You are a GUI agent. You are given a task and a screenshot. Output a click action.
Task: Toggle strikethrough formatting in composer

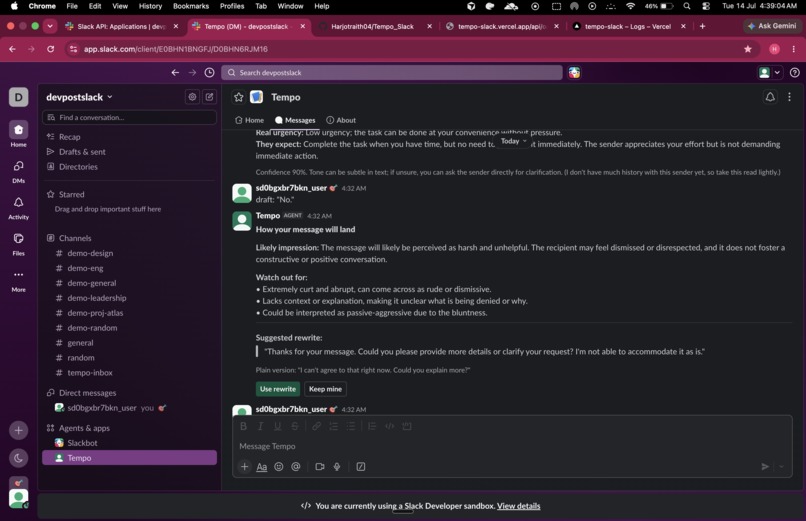pyautogui.click(x=295, y=426)
